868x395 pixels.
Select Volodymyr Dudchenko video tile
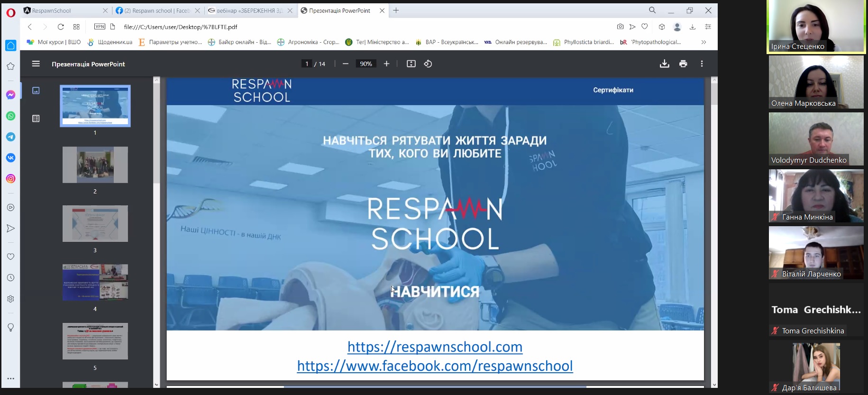pos(816,139)
